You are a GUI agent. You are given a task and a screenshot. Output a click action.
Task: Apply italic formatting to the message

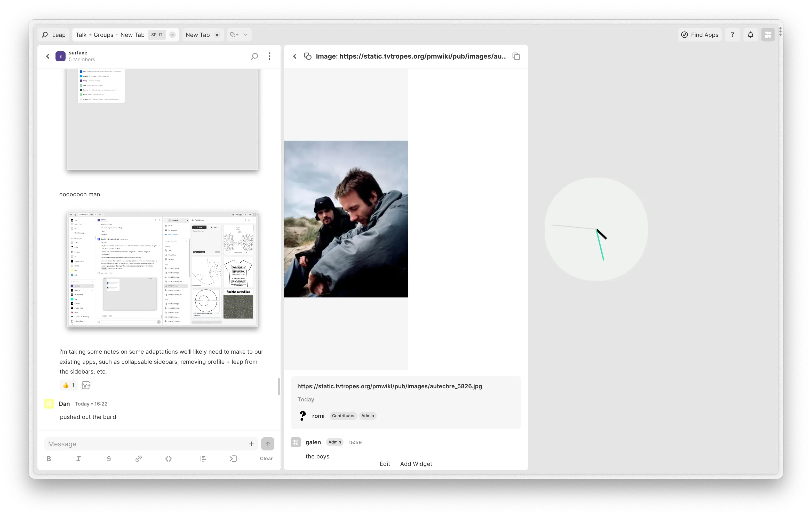pos(78,459)
